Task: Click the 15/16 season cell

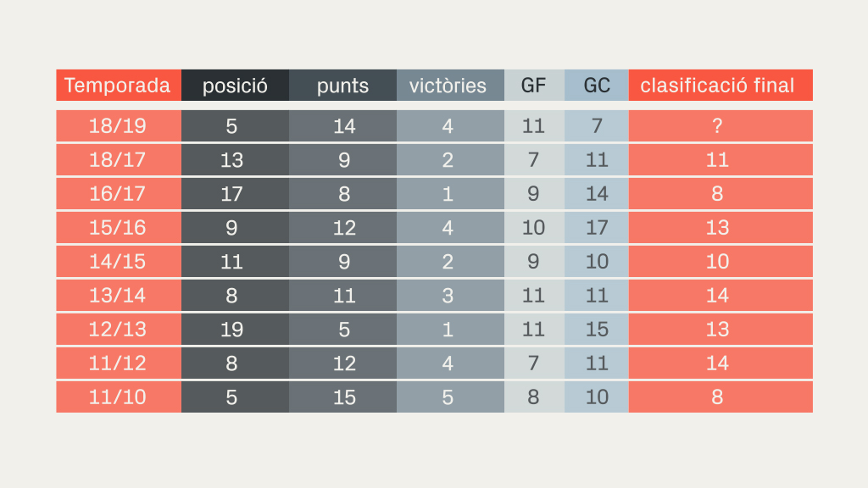Action: 119,227
